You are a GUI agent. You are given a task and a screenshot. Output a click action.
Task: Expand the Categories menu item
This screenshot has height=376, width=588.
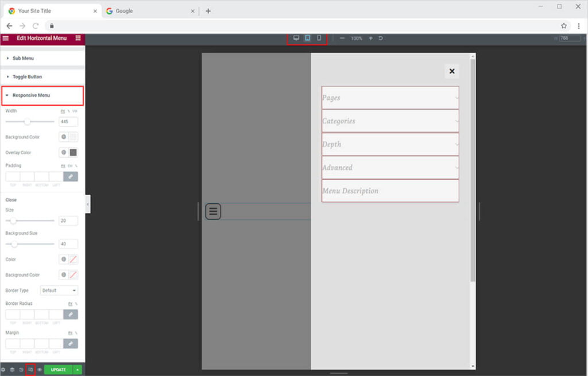(390, 121)
